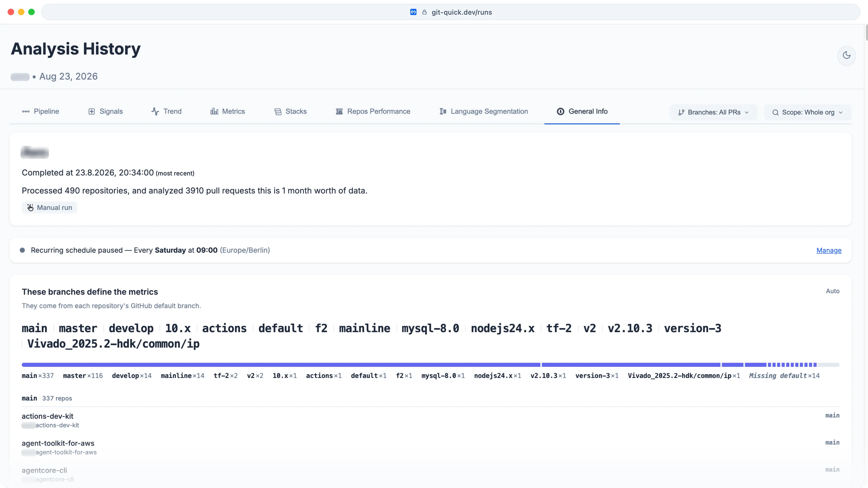The width and height of the screenshot is (868, 488).
Task: Click the main segment of the branch bar
Action: pyautogui.click(x=281, y=365)
